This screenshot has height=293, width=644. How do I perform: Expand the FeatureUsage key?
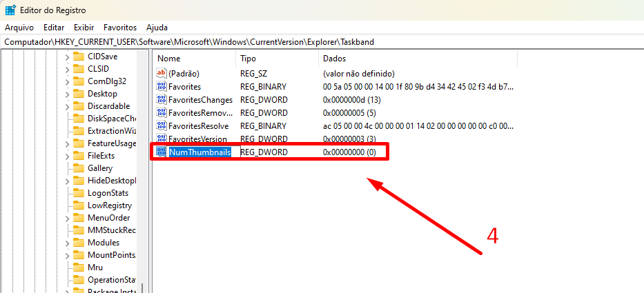(68, 143)
